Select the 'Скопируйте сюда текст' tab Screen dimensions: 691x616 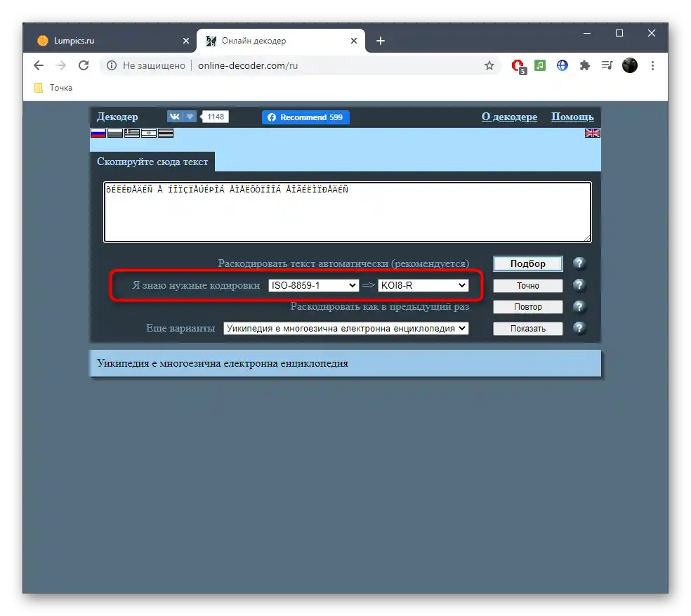[152, 162]
